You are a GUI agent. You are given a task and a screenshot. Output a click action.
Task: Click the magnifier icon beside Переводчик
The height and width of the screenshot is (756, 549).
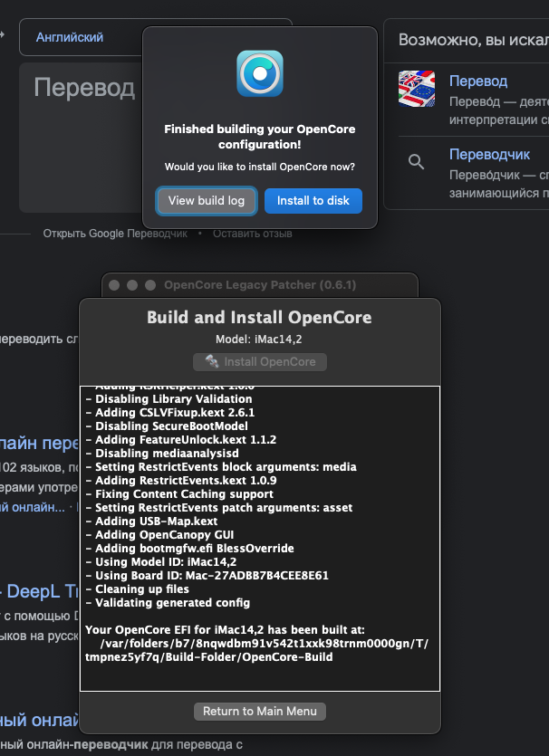coord(416,162)
